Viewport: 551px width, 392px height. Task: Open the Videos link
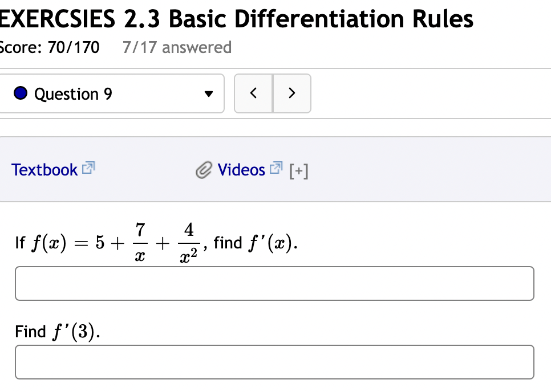[241, 169]
